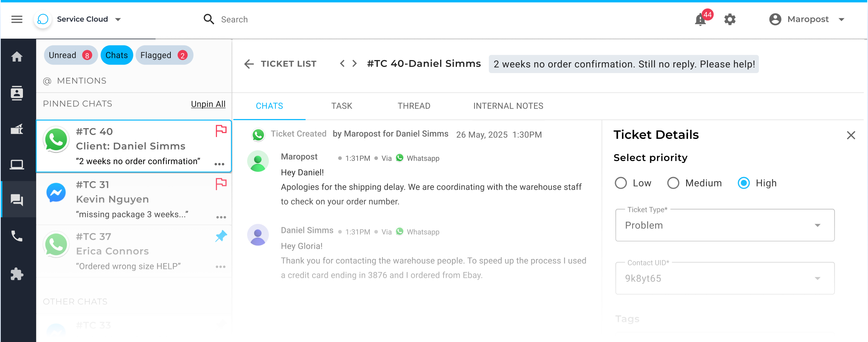Open integrations puzzle piece icon
This screenshot has height=342, width=868.
[x=17, y=274]
